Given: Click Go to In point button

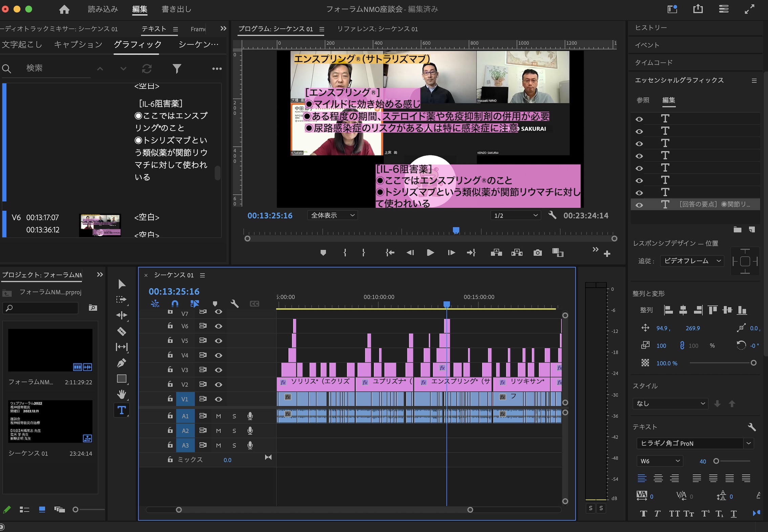Looking at the screenshot, I should 390,252.
